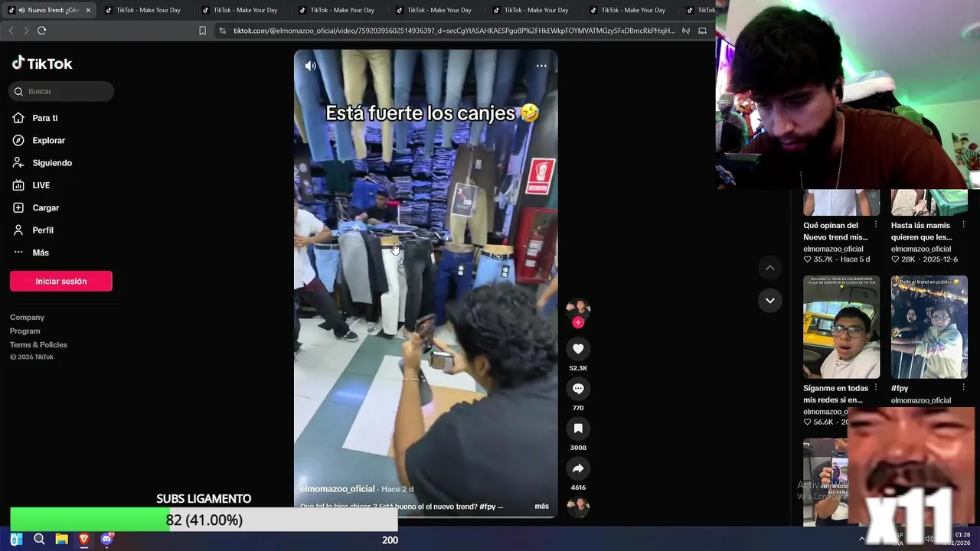Click the #fpy video title in sidebar
The image size is (980, 551).
900,388
